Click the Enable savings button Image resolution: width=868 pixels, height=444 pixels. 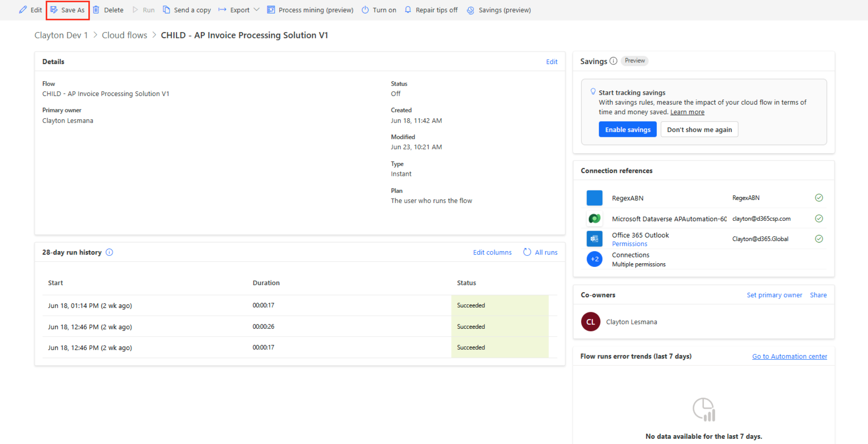627,129
